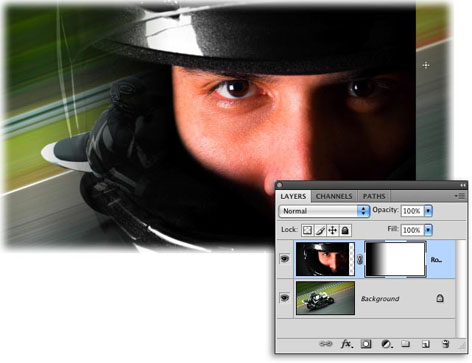Click the Link layers icon at panel bottom

pyautogui.click(x=325, y=344)
